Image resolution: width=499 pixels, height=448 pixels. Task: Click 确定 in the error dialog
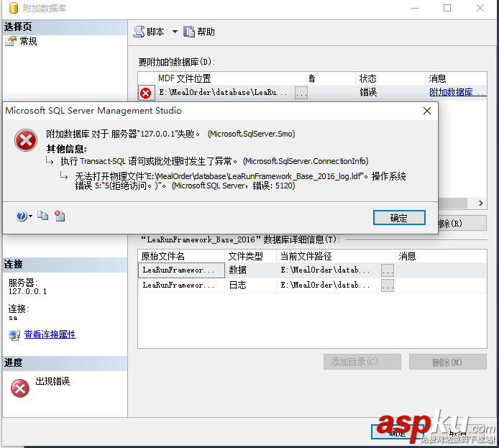399,218
